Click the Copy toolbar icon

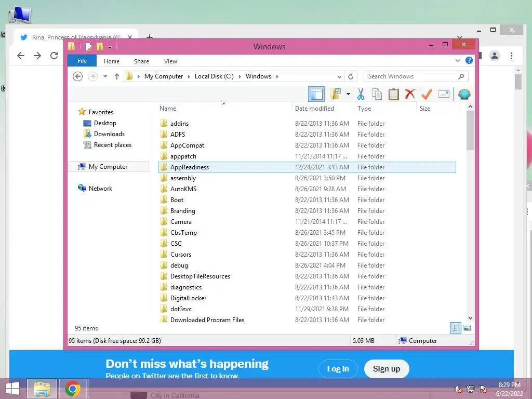(x=377, y=95)
